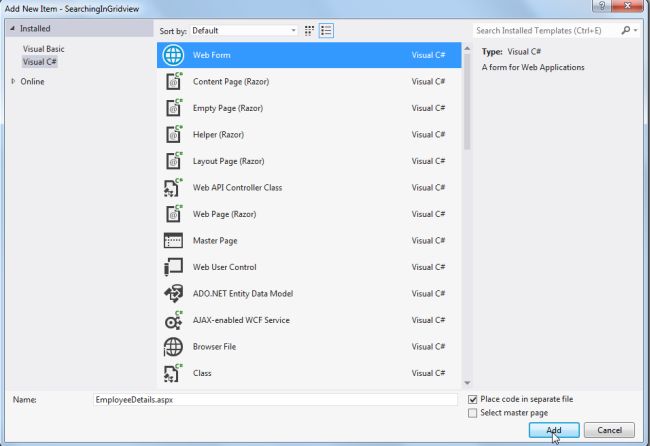
Task: Click the Empty Page (Razor) icon
Action: (173, 108)
